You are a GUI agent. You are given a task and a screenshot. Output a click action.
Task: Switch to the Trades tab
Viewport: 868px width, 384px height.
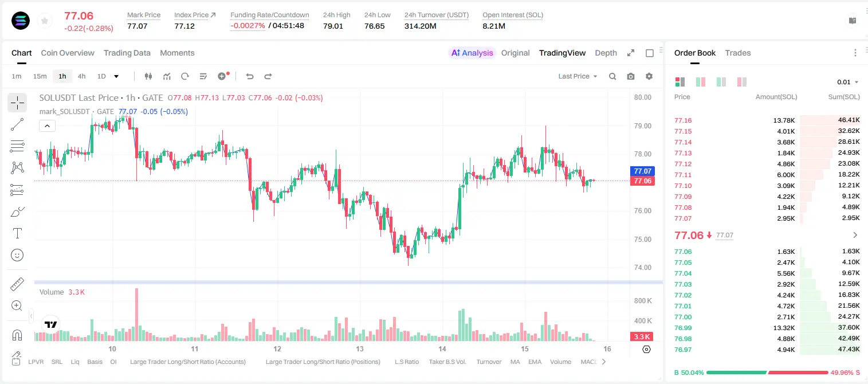pyautogui.click(x=737, y=53)
